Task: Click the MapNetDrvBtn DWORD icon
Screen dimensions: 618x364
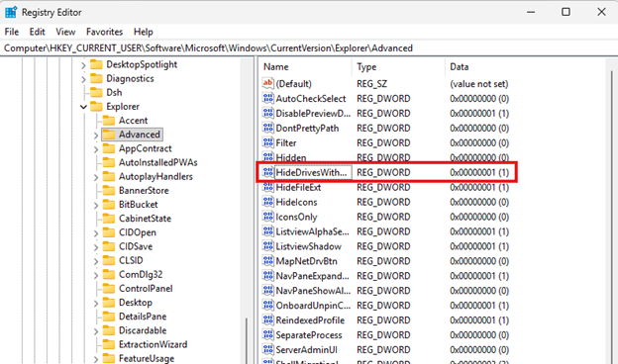Action: coord(268,261)
